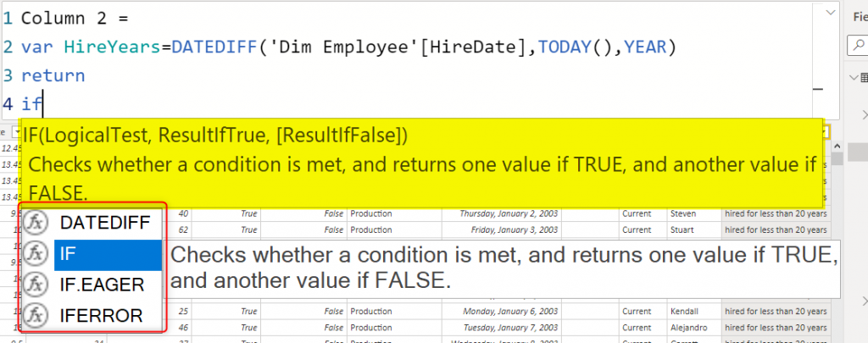Choose DATEDIFF from the autocomplete list

(x=104, y=223)
